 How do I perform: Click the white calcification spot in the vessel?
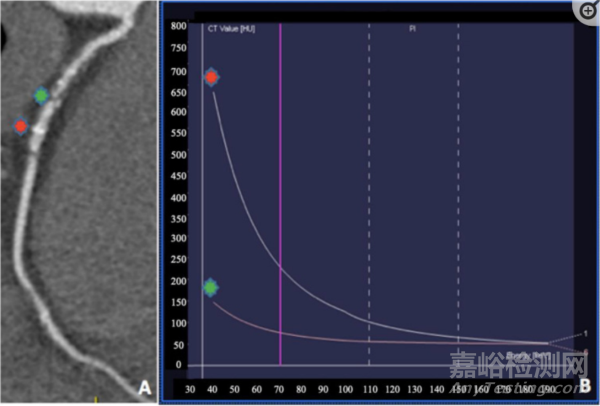[x=39, y=131]
